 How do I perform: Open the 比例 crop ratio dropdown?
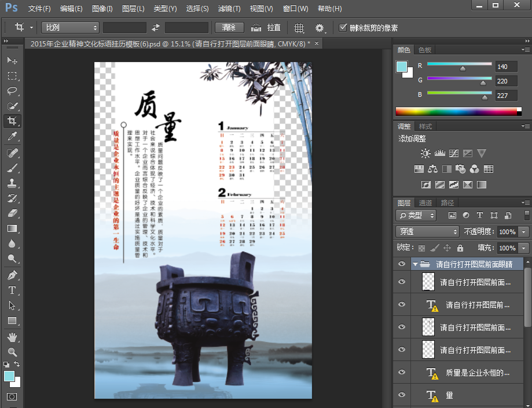tap(70, 28)
